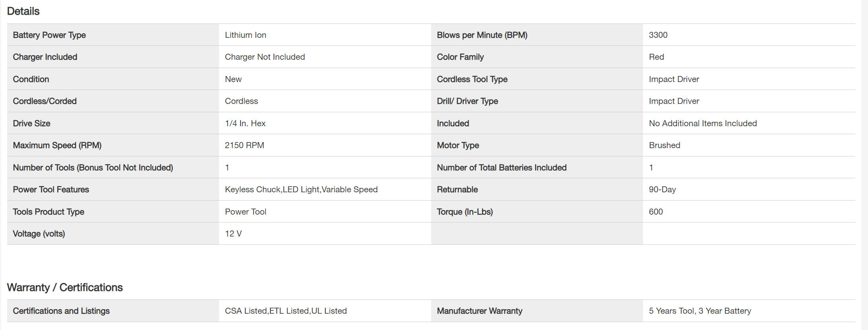Click the Charger Not Included value
Screen dimensions: 868x330
(265, 57)
